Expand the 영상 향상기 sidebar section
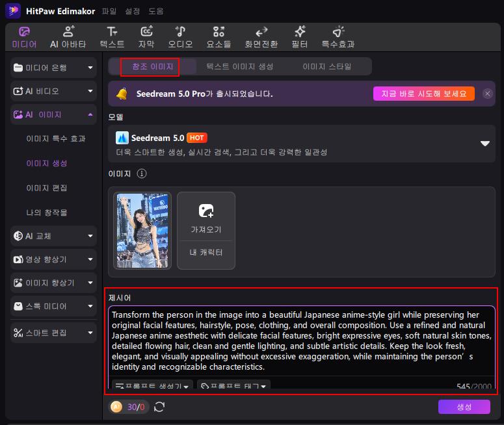Image resolution: width=504 pixels, height=425 pixels. click(54, 259)
